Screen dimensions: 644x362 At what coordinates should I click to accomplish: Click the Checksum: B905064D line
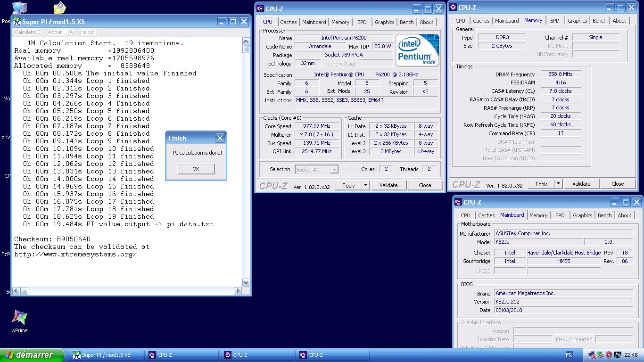click(52, 239)
